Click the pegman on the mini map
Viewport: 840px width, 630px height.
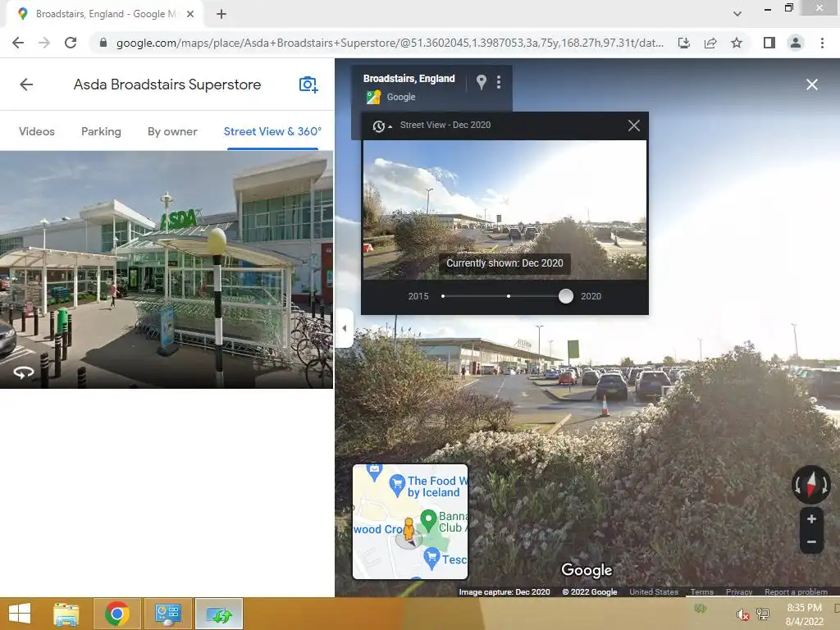click(409, 529)
